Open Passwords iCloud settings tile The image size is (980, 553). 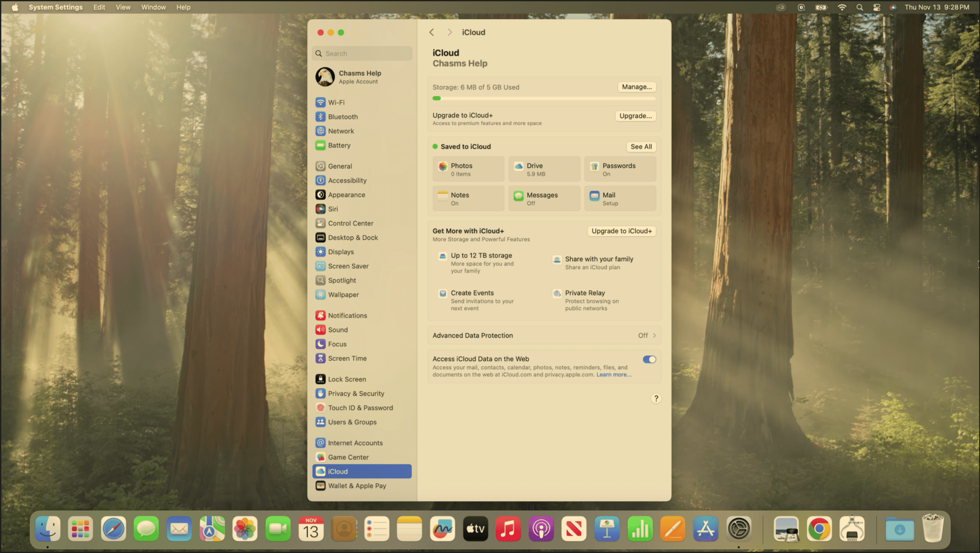pyautogui.click(x=620, y=169)
